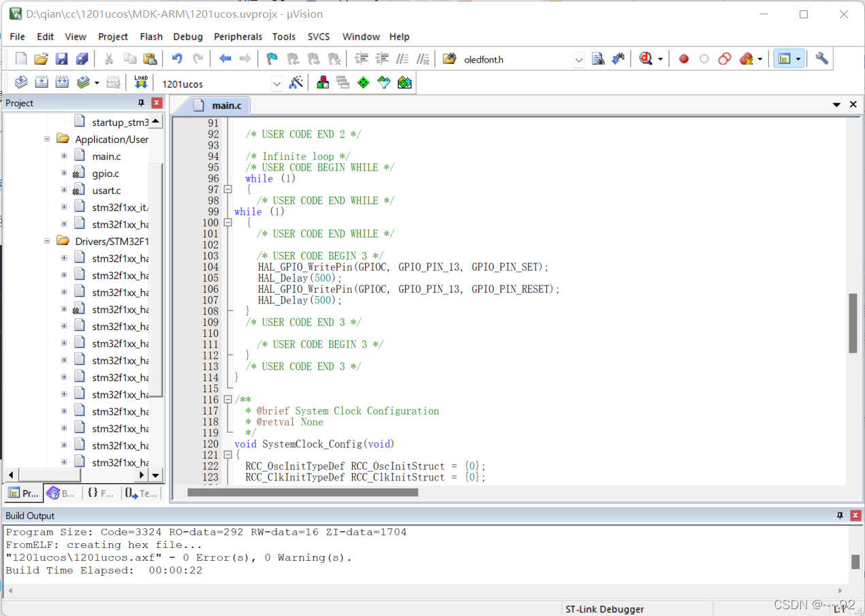Open debug session dropdown arrow
This screenshot has width=865, height=616.
point(661,59)
